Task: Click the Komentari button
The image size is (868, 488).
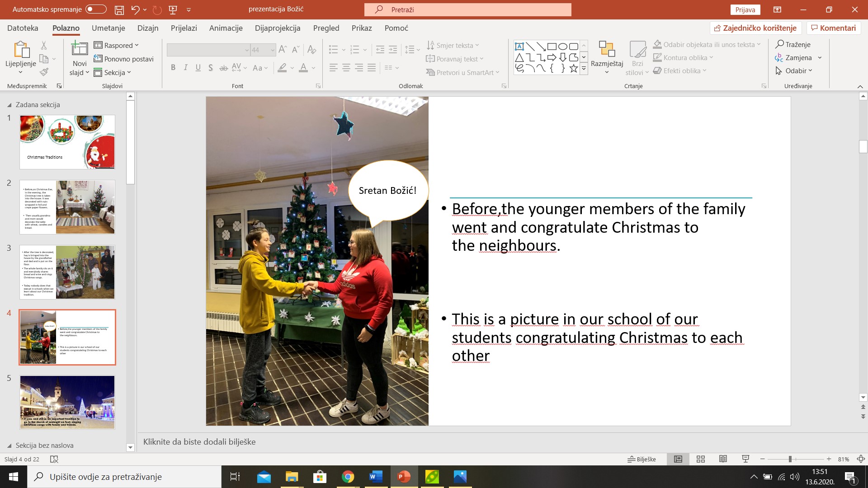Action: 834,28
